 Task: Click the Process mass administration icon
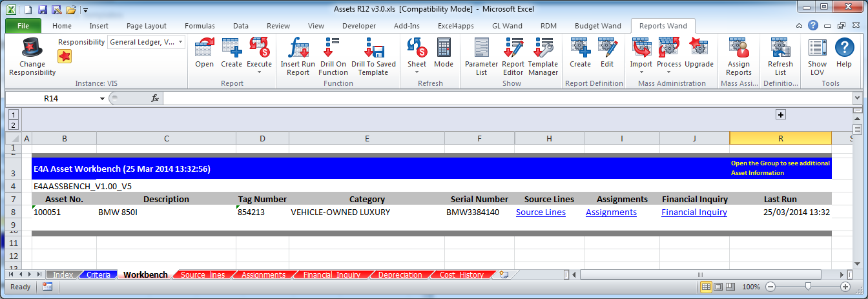coord(668,48)
